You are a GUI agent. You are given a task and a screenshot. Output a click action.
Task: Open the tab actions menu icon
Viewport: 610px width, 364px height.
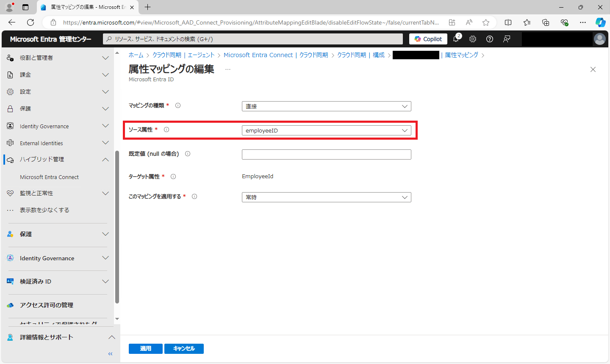click(x=25, y=7)
